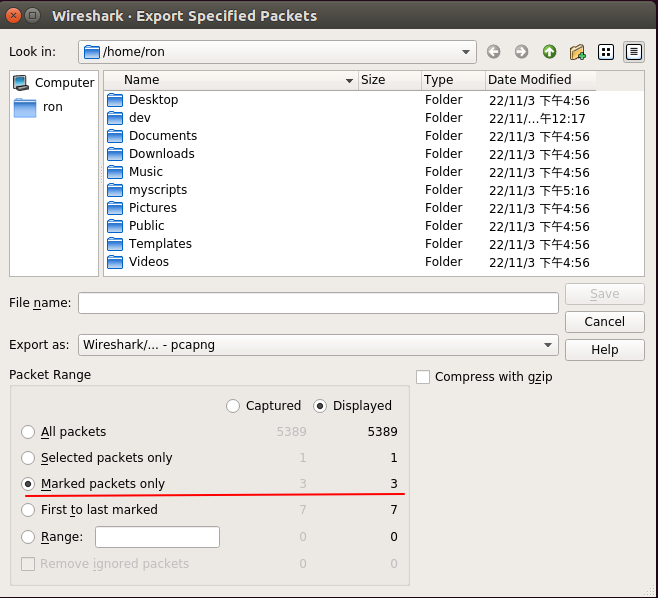Viewport: 658px width, 598px height.
Task: Focus the File name input field
Action: tap(318, 303)
